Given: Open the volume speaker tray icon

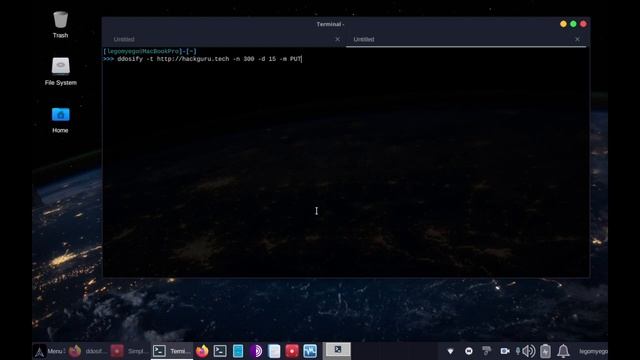Looking at the screenshot, I should (x=528, y=351).
